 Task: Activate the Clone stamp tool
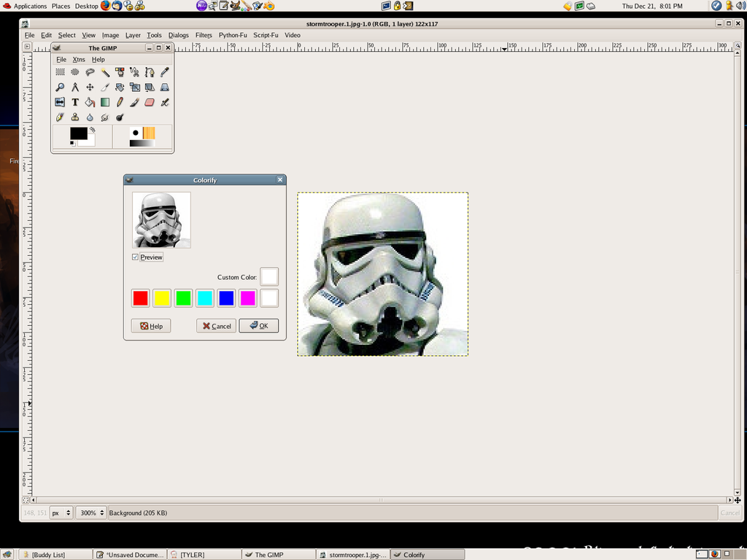pyautogui.click(x=74, y=117)
